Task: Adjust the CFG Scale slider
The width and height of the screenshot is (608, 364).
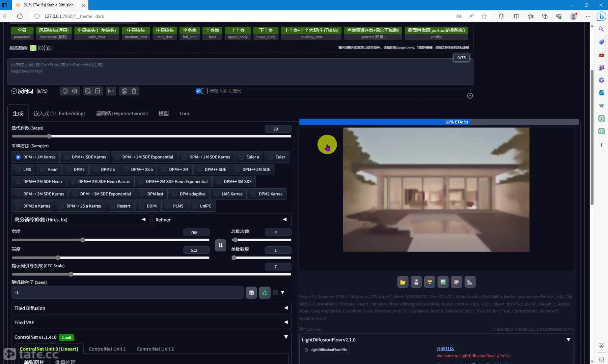Action: tap(151, 274)
